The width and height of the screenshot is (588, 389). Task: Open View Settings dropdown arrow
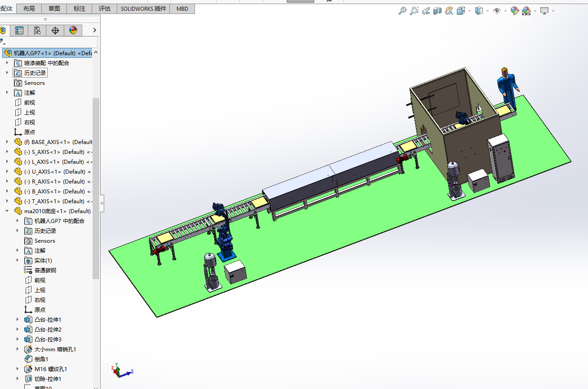tap(553, 11)
